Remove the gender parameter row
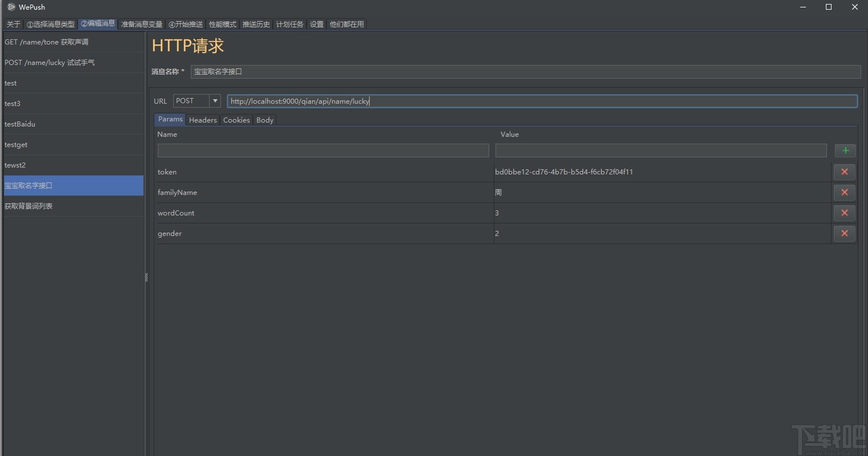Viewport: 868px width, 456px height. click(x=844, y=233)
